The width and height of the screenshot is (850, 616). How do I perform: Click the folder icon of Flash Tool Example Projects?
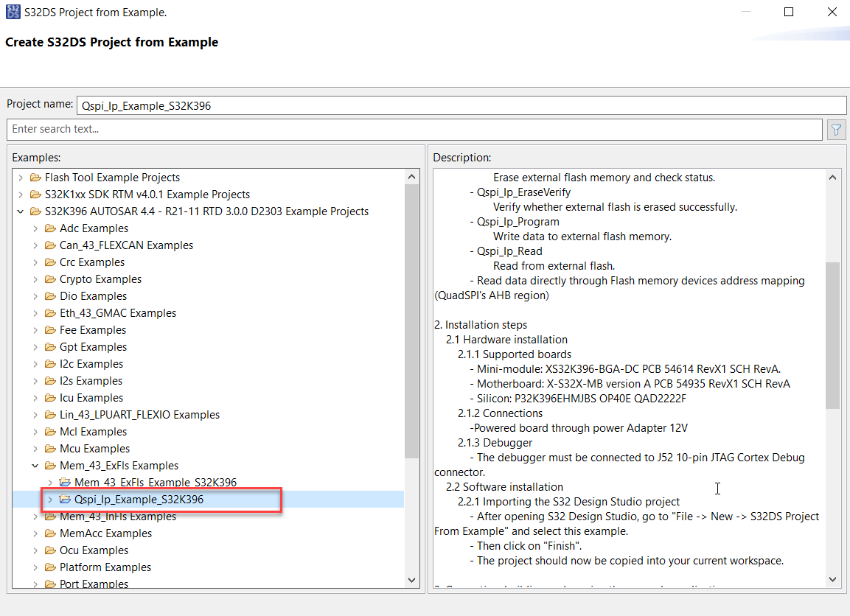pos(35,177)
